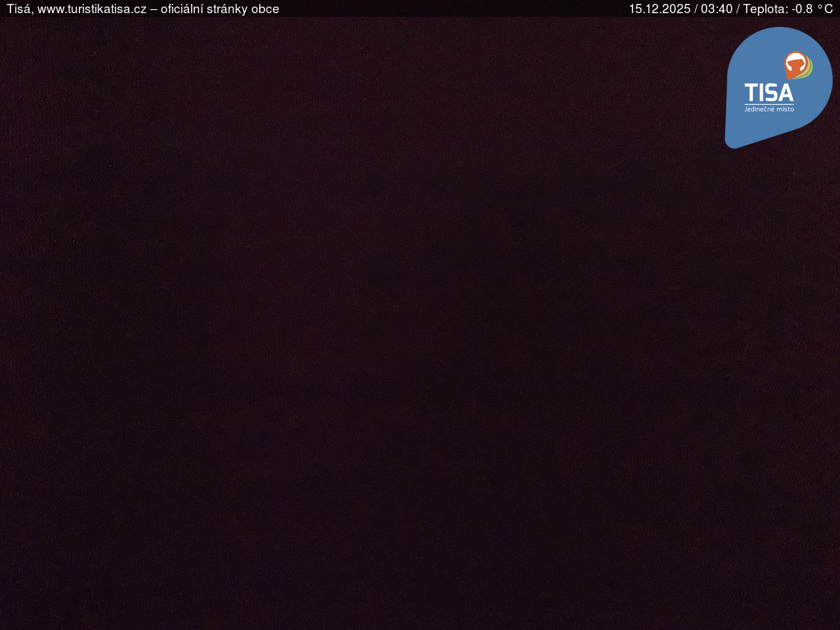The width and height of the screenshot is (840, 630).
Task: Click the 'Jedinečné místo' tagline
Action: coord(768,109)
